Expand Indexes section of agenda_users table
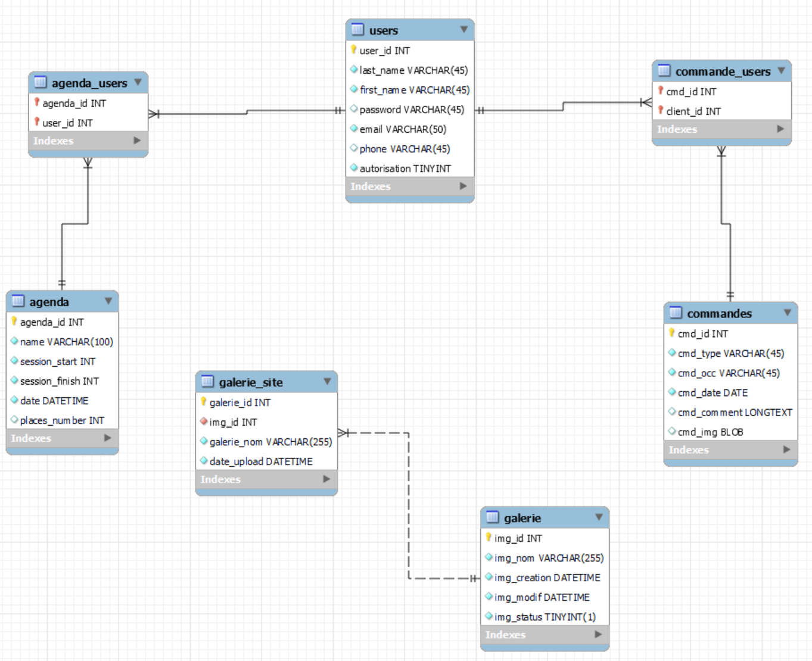The width and height of the screenshot is (812, 661). (138, 141)
